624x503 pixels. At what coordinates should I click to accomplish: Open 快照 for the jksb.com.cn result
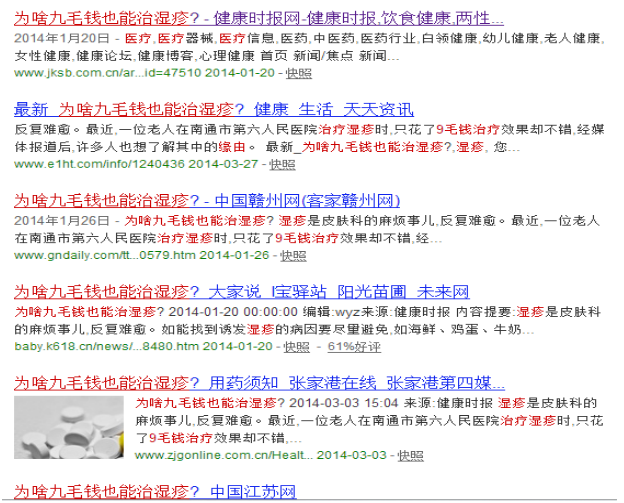[298, 73]
